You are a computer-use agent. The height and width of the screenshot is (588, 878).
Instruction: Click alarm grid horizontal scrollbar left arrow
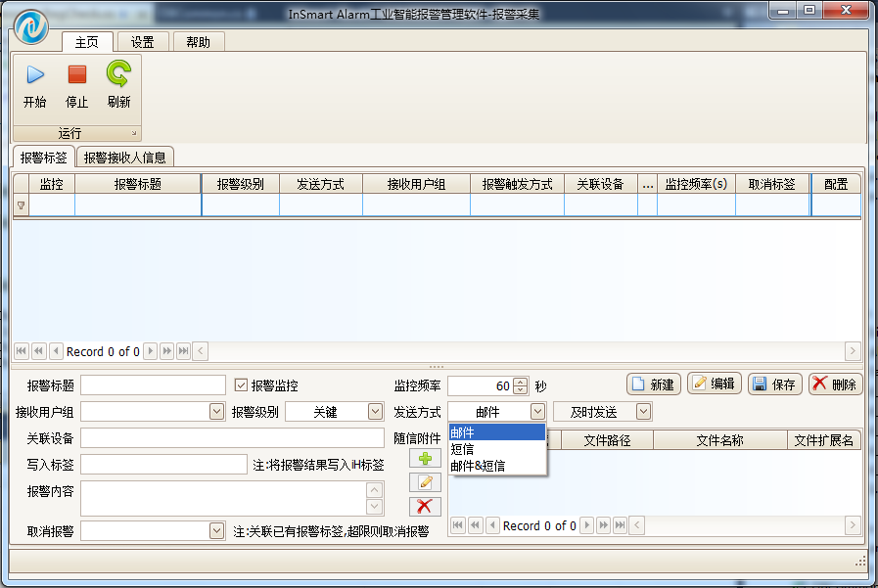(x=201, y=351)
